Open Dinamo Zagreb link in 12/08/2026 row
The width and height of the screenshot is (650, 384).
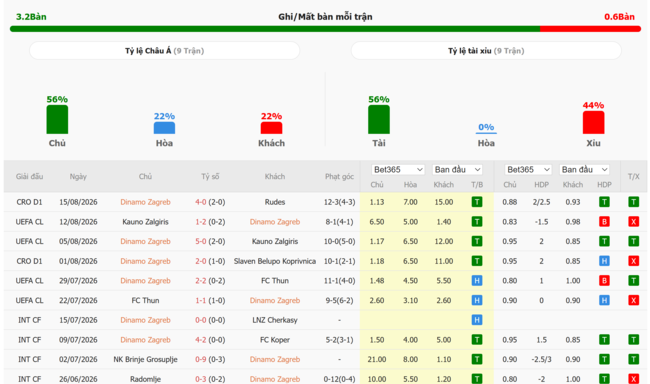coord(275,222)
